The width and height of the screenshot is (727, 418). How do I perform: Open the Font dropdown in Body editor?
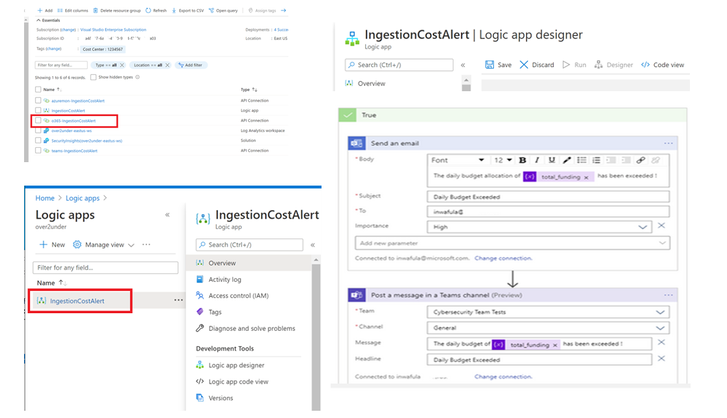pyautogui.click(x=458, y=160)
